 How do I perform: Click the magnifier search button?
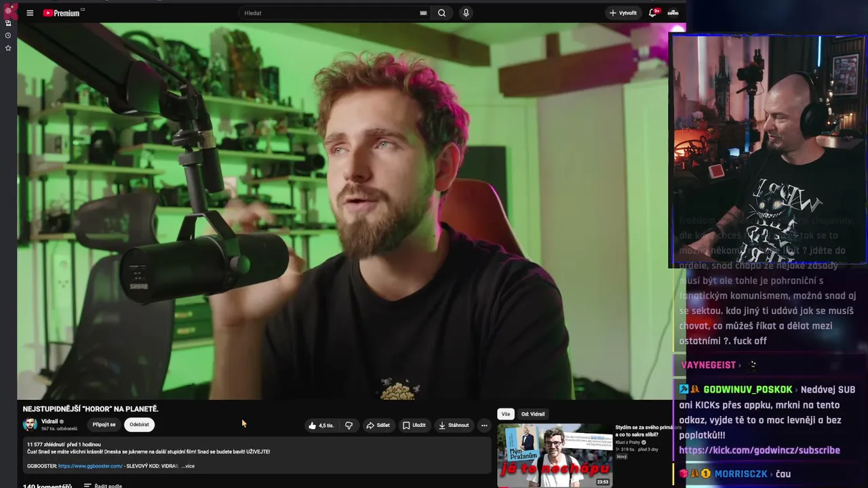[442, 13]
